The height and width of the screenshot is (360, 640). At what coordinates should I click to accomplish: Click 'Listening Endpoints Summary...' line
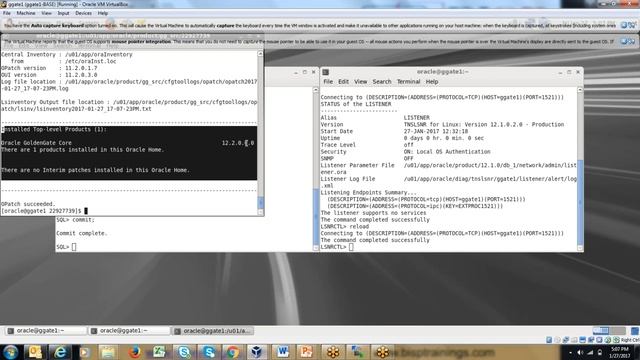[x=369, y=192]
